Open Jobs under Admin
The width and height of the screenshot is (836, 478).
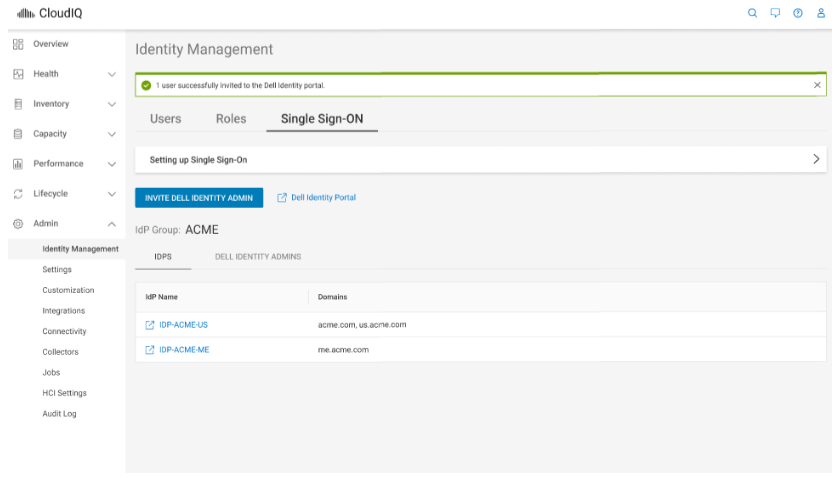click(x=51, y=372)
